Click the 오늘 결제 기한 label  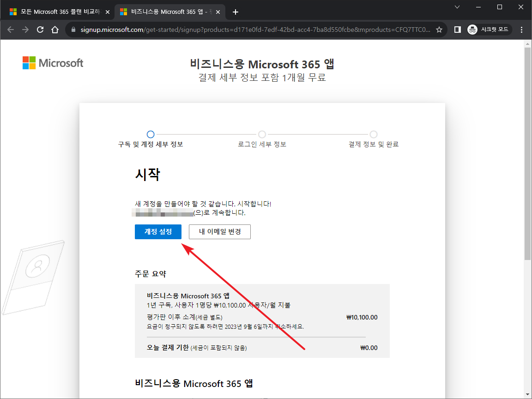coord(168,347)
